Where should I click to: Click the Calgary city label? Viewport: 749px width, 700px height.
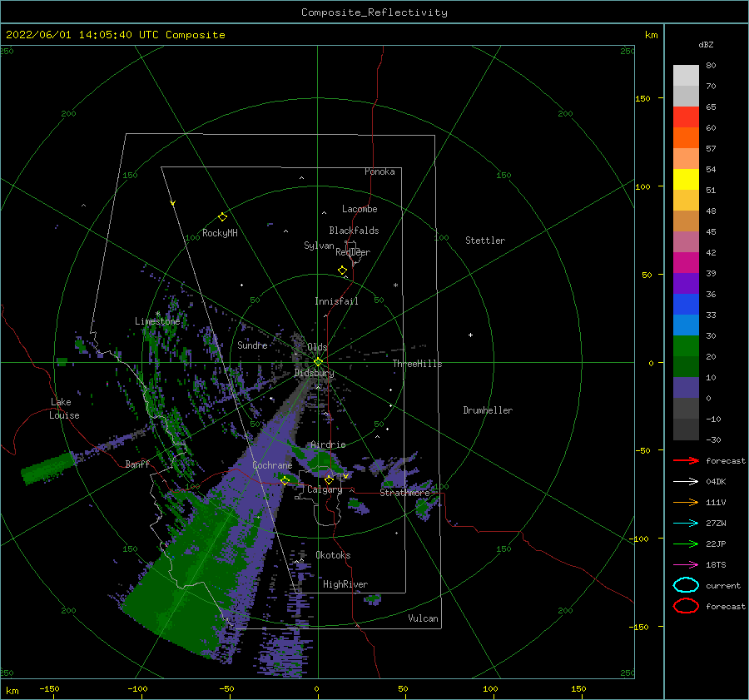325,489
